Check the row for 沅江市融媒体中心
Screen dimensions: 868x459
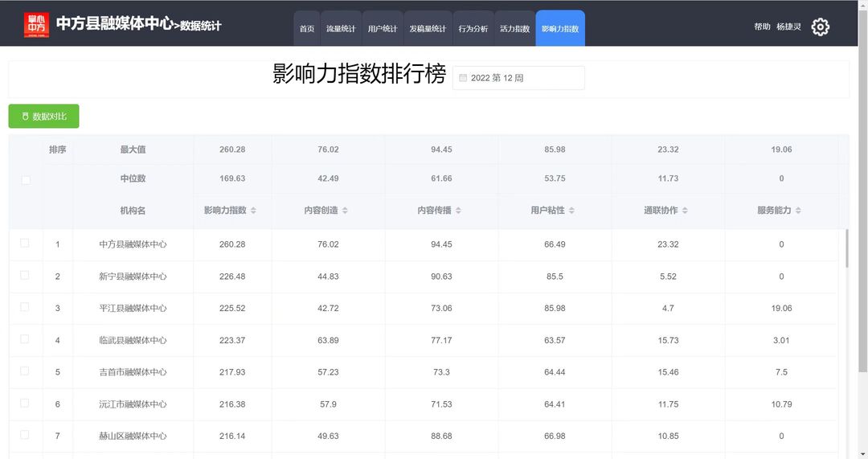pos(24,403)
